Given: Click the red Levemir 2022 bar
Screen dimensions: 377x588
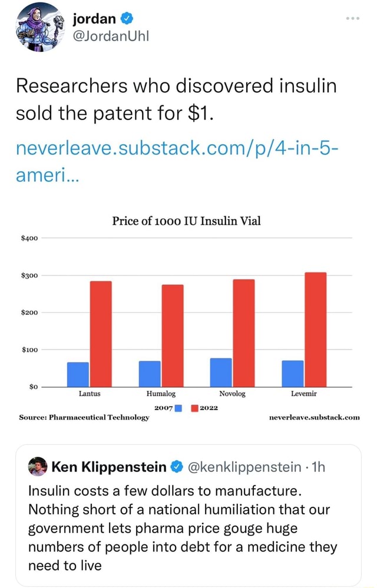Looking at the screenshot, I should pyautogui.click(x=316, y=330).
